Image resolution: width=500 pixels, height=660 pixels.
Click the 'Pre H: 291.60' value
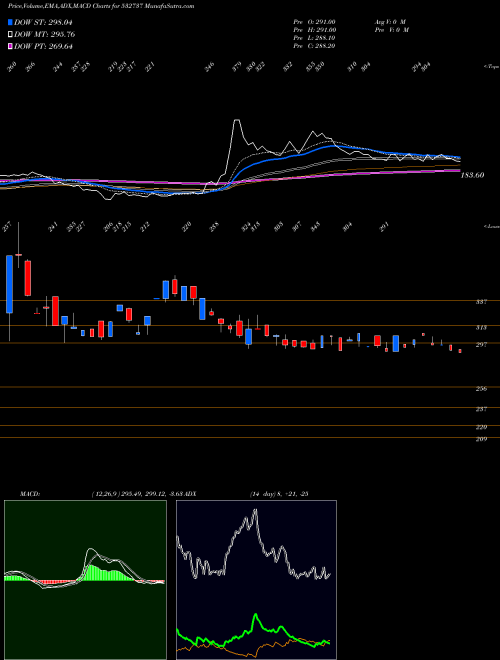tap(314, 29)
